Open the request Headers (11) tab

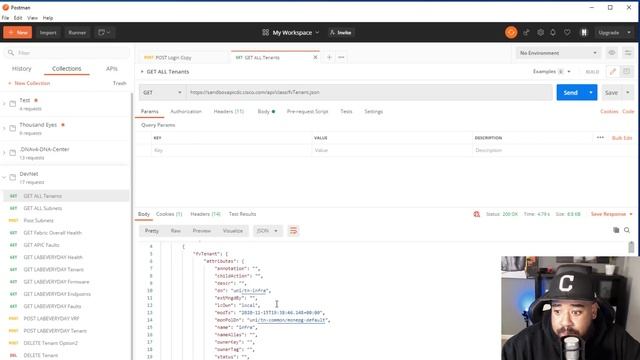click(x=229, y=111)
